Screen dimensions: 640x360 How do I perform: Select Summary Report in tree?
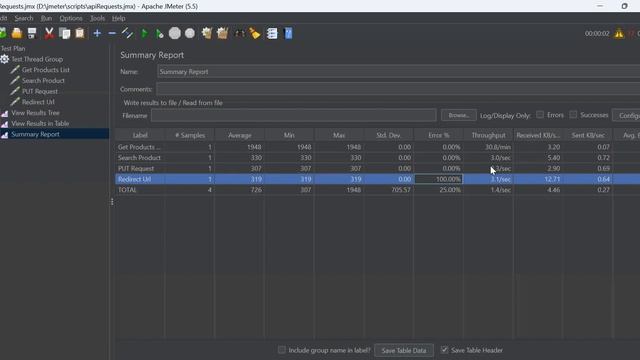(x=35, y=134)
